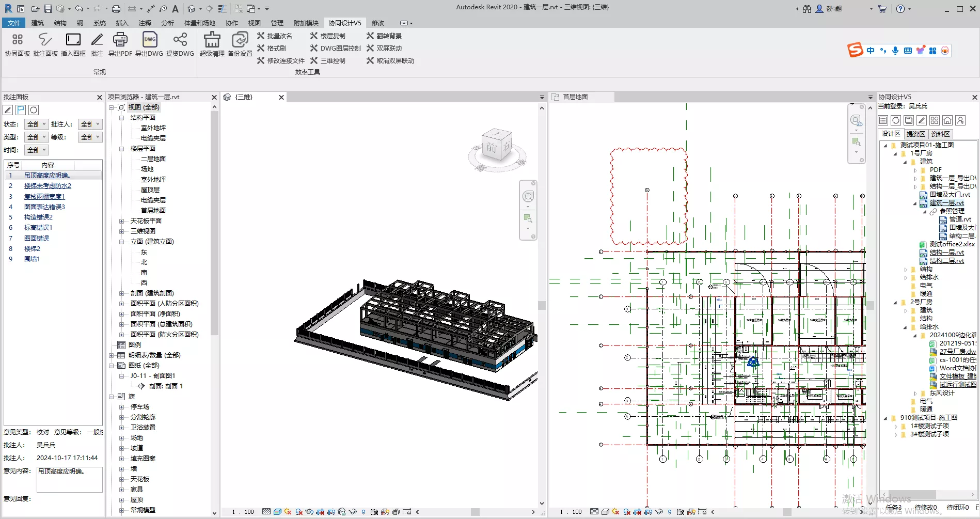Click the Sogou microphone icon
The height and width of the screenshot is (519, 980).
point(895,51)
